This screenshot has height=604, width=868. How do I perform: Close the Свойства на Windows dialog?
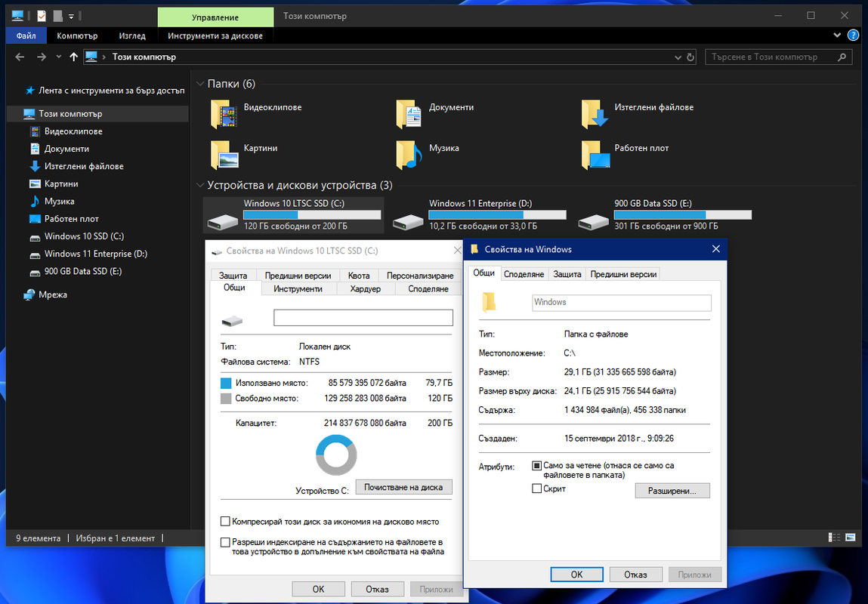[x=715, y=249]
